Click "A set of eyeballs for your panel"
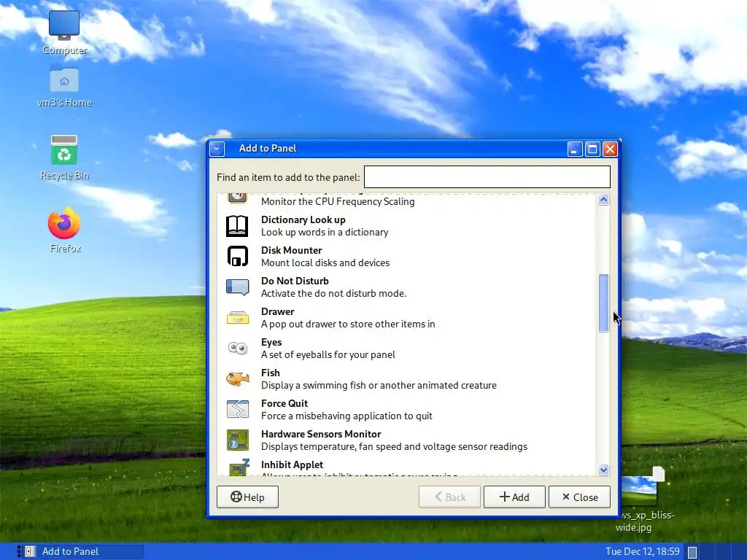 click(x=328, y=355)
